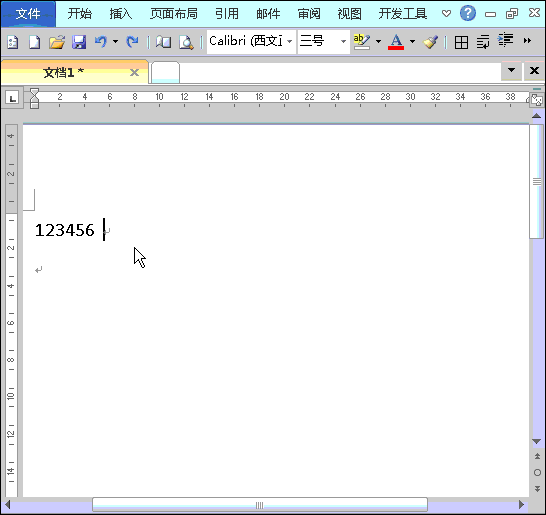Open the 文件 menu

point(28,14)
